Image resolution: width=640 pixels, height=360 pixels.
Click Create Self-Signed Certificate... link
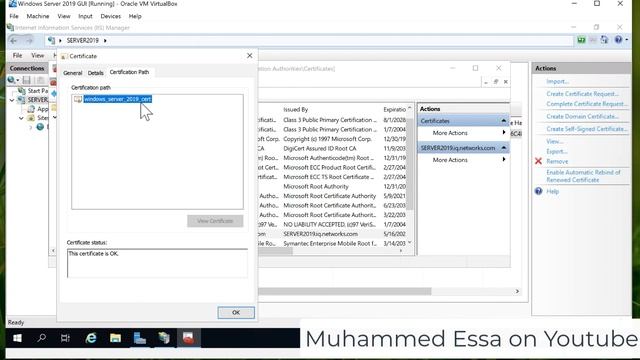(587, 129)
